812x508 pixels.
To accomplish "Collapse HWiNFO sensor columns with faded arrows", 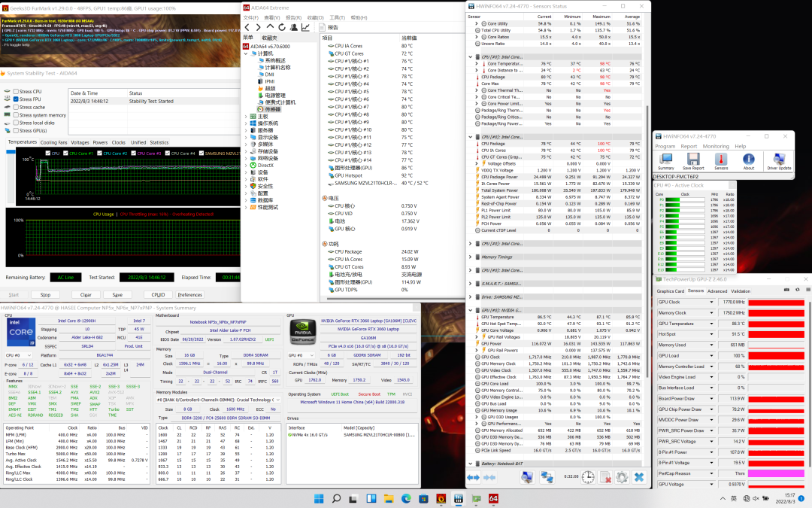I will (489, 477).
